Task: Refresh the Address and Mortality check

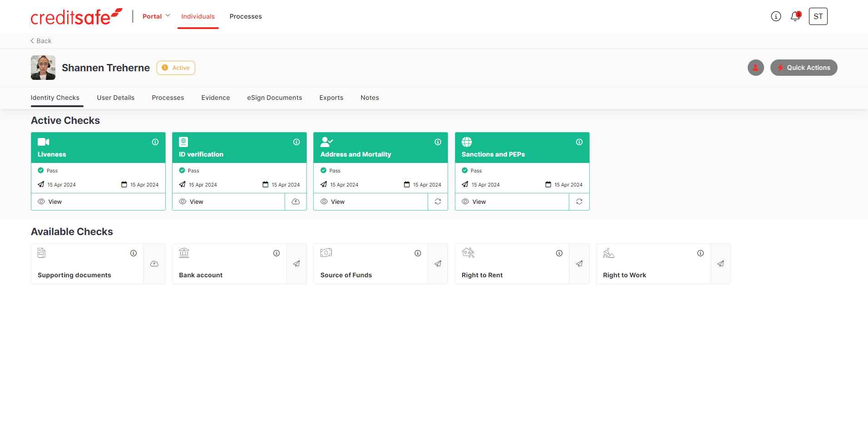Action: 438,202
